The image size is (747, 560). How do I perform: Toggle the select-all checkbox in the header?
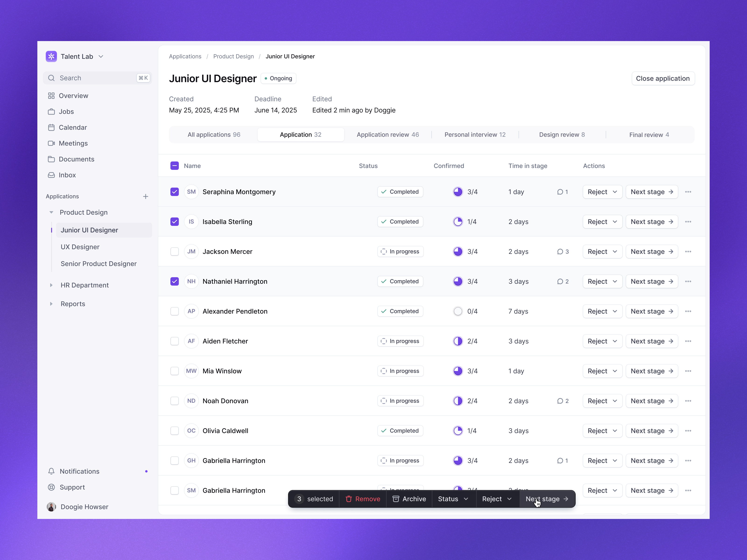click(175, 166)
